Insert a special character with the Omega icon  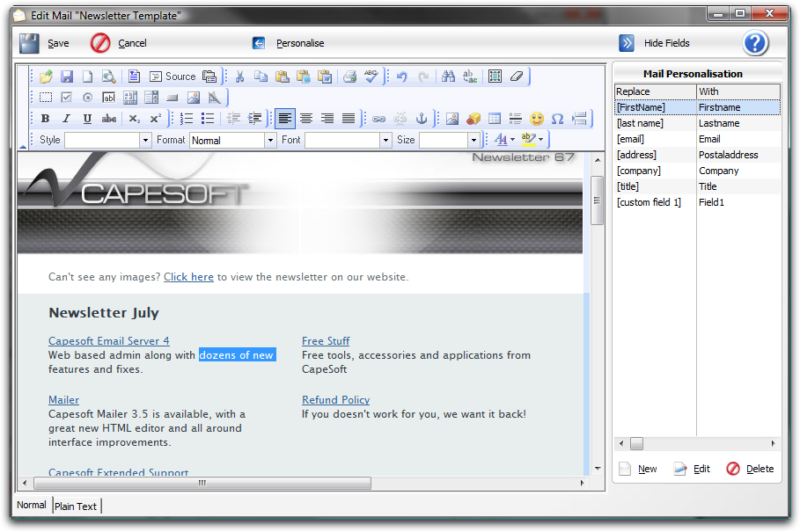coord(557,119)
